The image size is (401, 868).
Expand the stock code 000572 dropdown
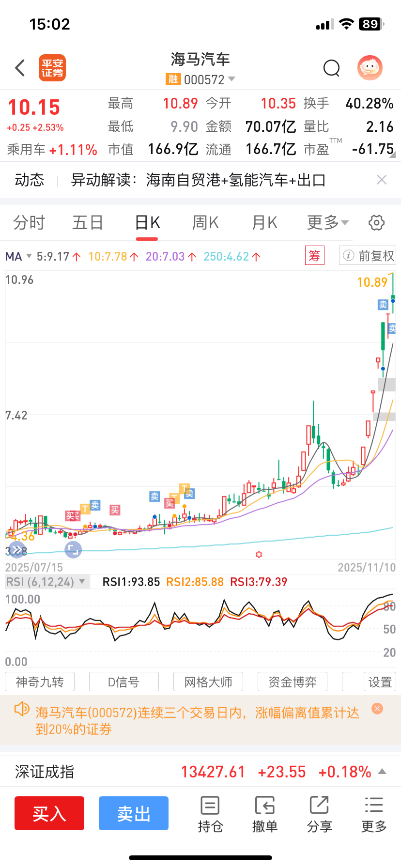coord(231,79)
